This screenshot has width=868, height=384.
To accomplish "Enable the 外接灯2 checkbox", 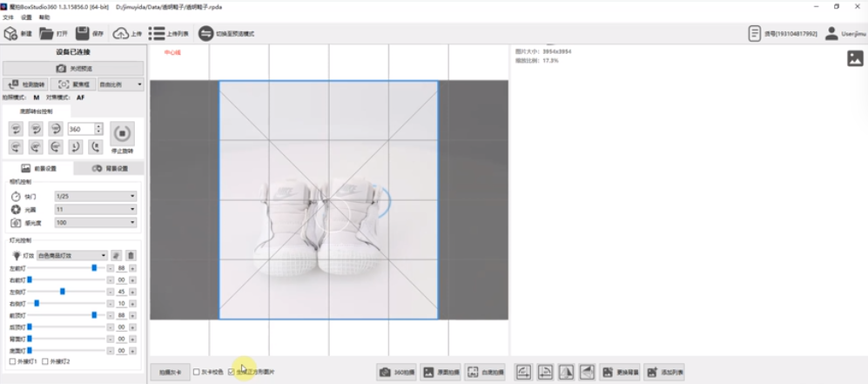I will [x=45, y=361].
